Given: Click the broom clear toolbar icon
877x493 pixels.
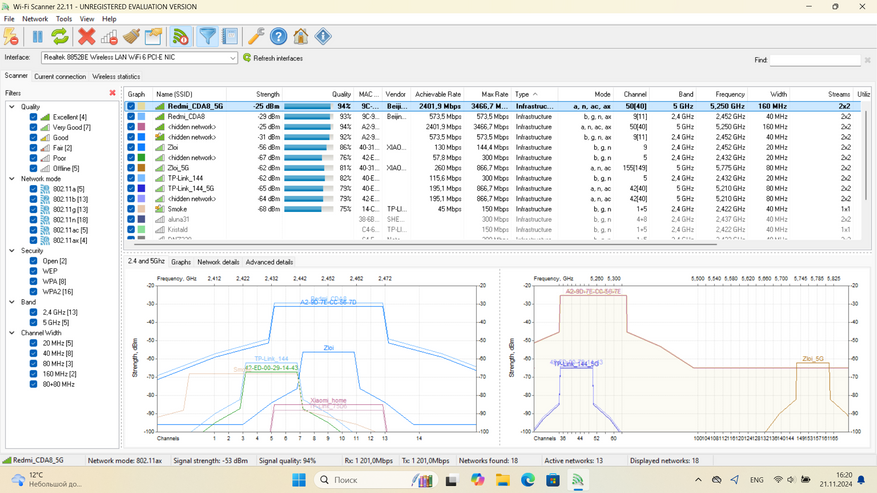Looking at the screenshot, I should tap(131, 37).
